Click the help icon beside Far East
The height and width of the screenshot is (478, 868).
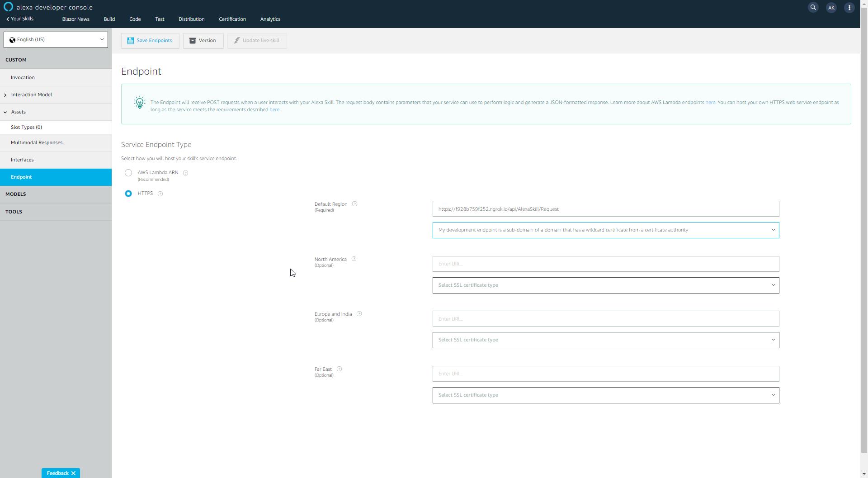[x=339, y=369]
